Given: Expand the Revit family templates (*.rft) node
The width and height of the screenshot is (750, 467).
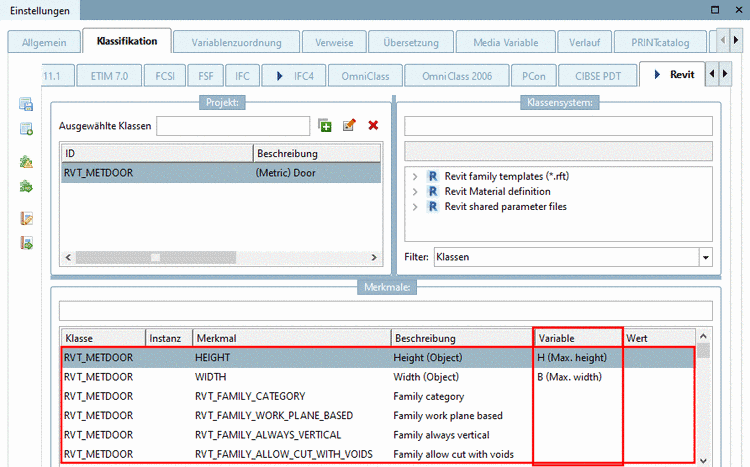Looking at the screenshot, I should pyautogui.click(x=415, y=177).
